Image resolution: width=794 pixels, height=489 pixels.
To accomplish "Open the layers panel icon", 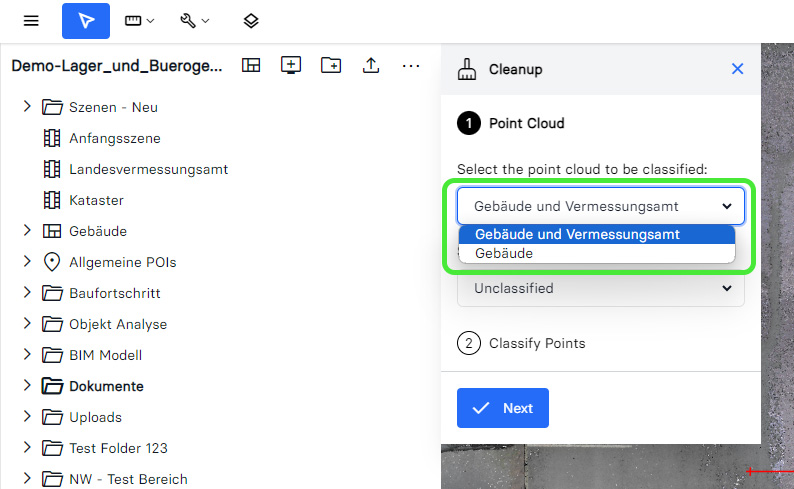I will (251, 21).
